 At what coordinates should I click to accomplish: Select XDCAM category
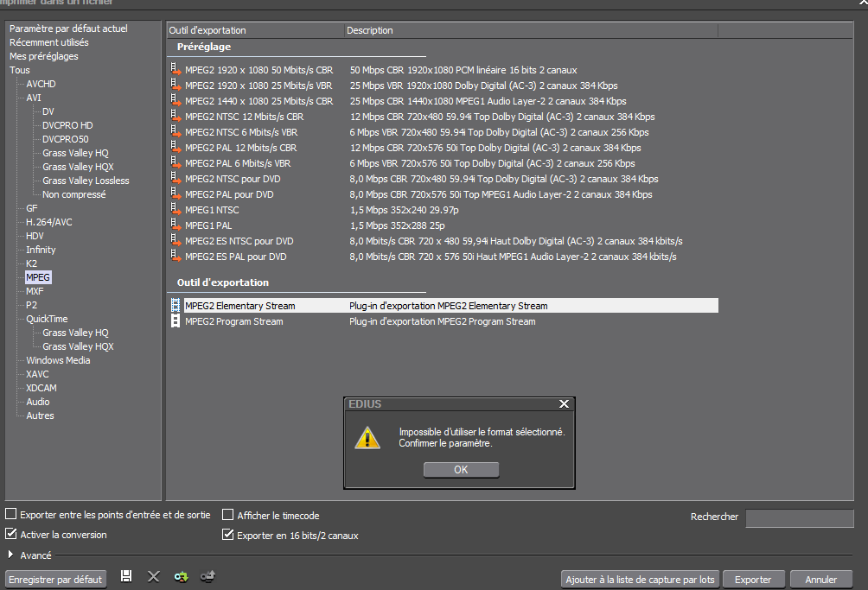pos(41,388)
